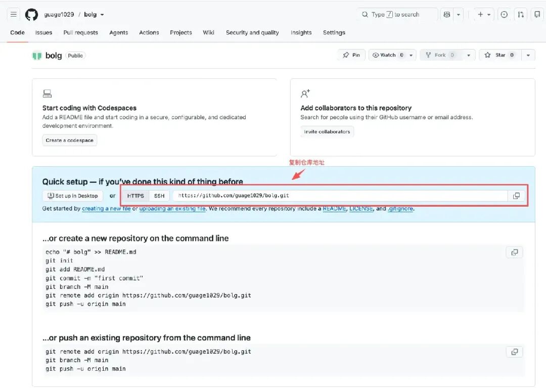The width and height of the screenshot is (546, 392).
Task: Click the Public visibility badge
Action: tap(75, 56)
